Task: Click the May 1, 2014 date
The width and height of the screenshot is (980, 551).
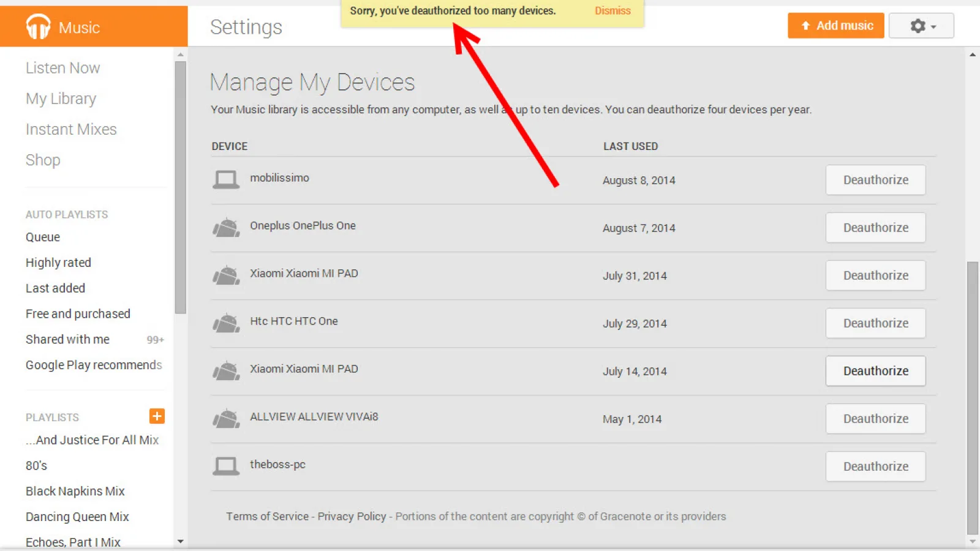Action: pyautogui.click(x=632, y=419)
